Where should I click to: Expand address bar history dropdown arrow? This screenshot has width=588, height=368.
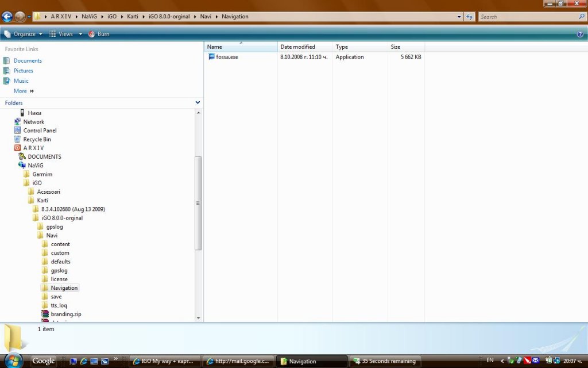(459, 17)
